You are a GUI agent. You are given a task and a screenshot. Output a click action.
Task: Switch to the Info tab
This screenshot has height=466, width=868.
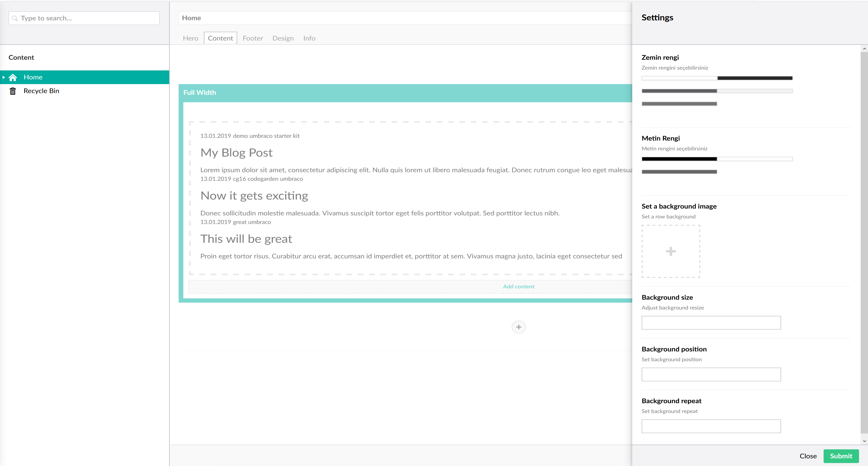(x=309, y=38)
